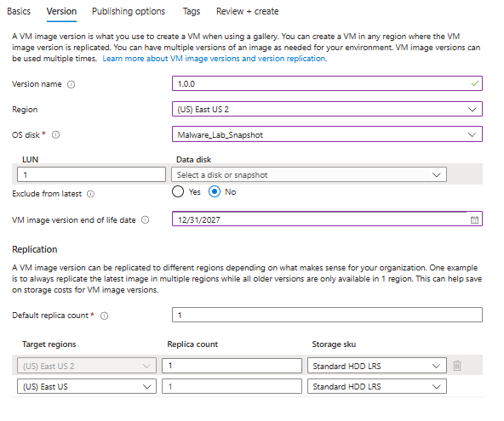Click the Version name label

(x=37, y=84)
